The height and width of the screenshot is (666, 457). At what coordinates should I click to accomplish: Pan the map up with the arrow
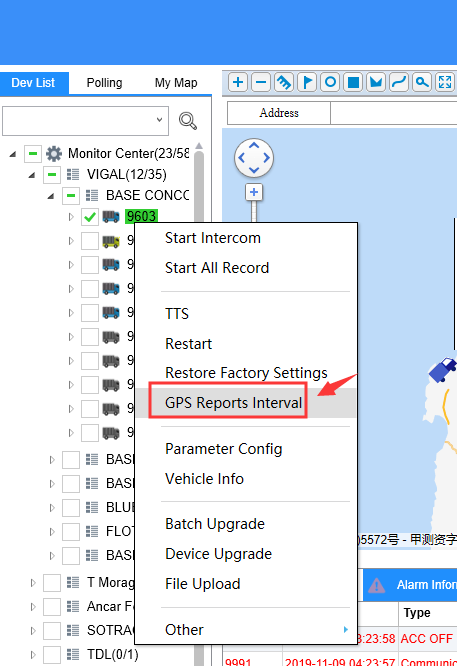[254, 146]
